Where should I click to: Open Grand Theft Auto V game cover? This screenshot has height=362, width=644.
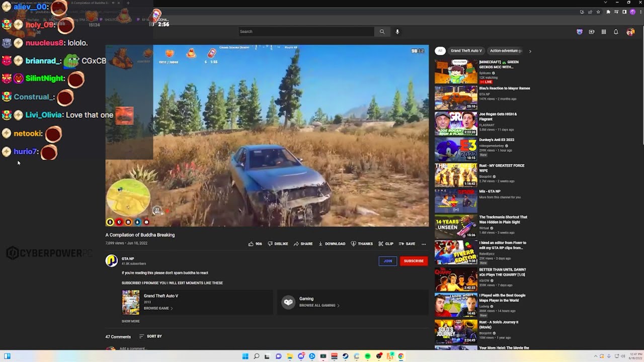coord(130,302)
